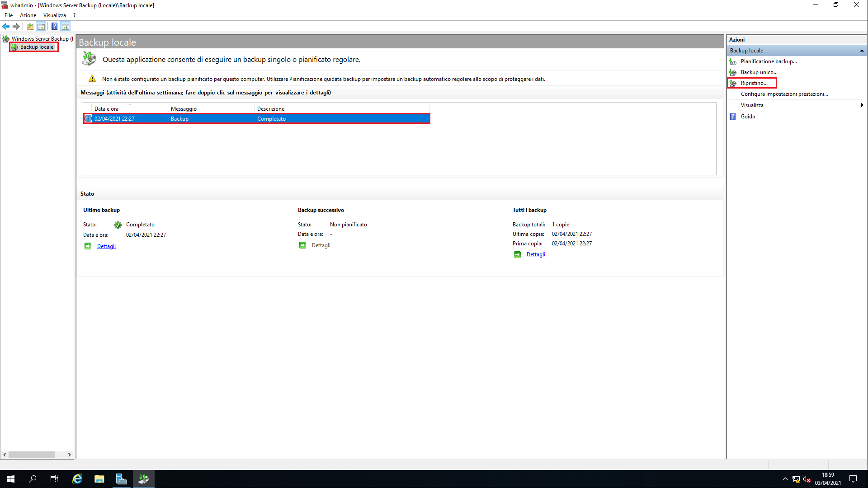Start Pianificazione backup wizard
868x488 pixels.
click(x=769, y=61)
